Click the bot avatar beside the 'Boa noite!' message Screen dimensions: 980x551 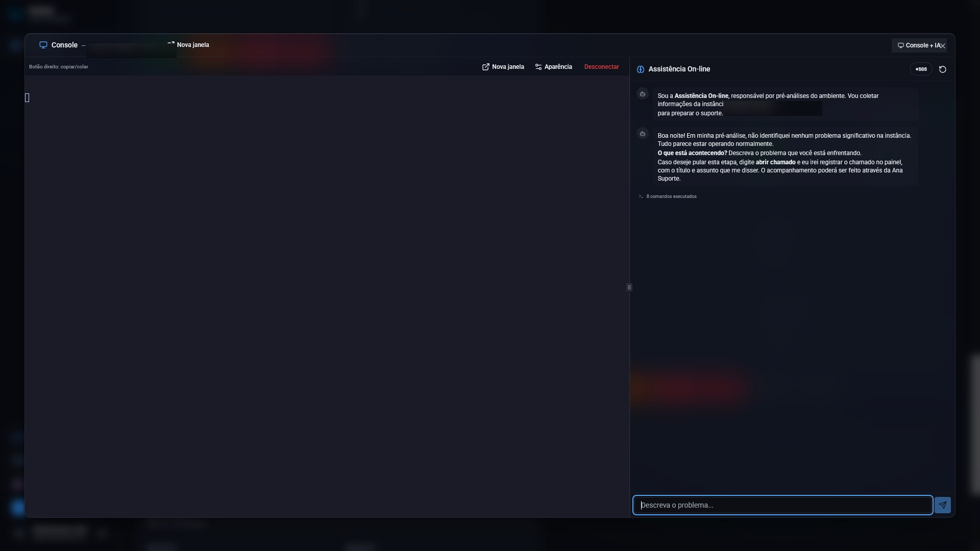pyautogui.click(x=643, y=134)
